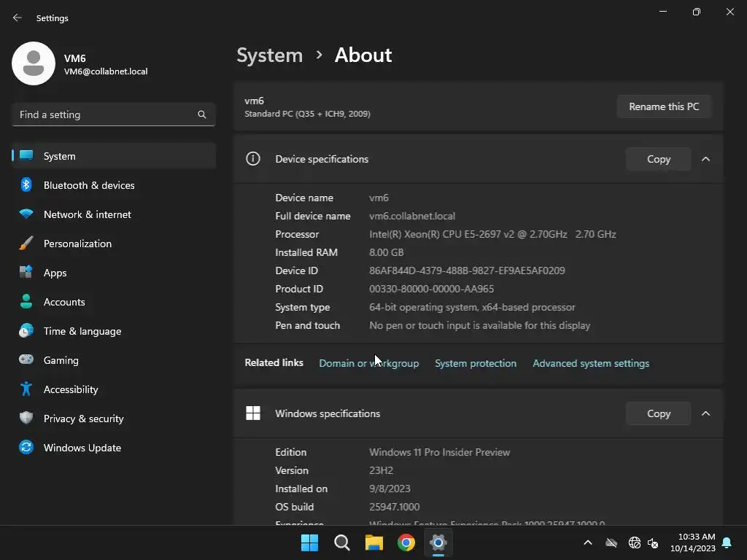Open the Domain or workgroup link

pos(368,363)
